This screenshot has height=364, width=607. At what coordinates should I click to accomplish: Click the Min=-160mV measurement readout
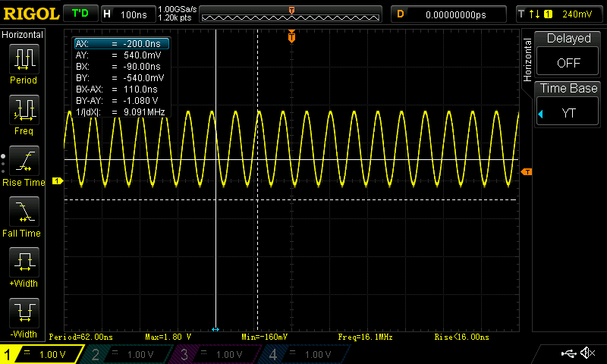tap(264, 337)
